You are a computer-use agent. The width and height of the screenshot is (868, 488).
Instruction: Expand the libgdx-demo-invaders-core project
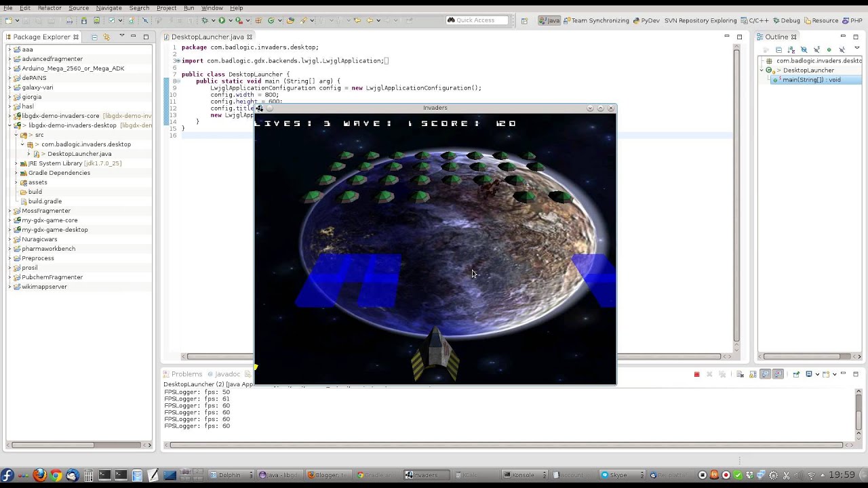9,116
